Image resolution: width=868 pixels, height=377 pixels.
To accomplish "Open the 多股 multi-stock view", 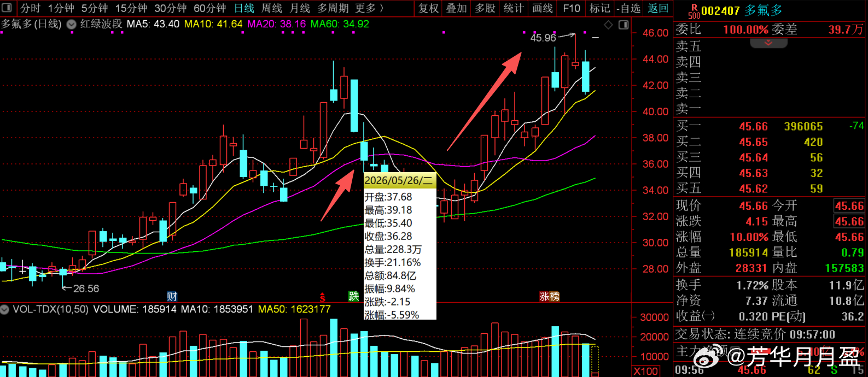I will tap(485, 8).
